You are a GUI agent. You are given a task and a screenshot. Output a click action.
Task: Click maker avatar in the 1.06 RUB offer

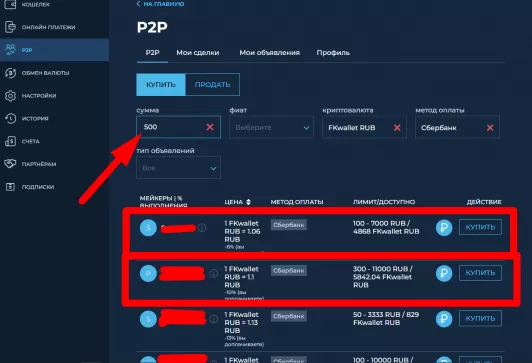tap(148, 228)
